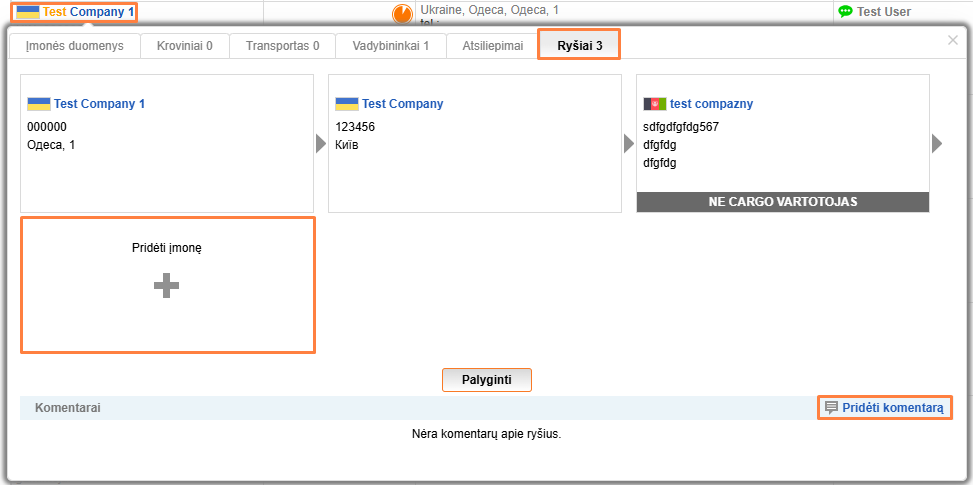
Task: Open the Įmonės duomenys tab
Action: 69,46
